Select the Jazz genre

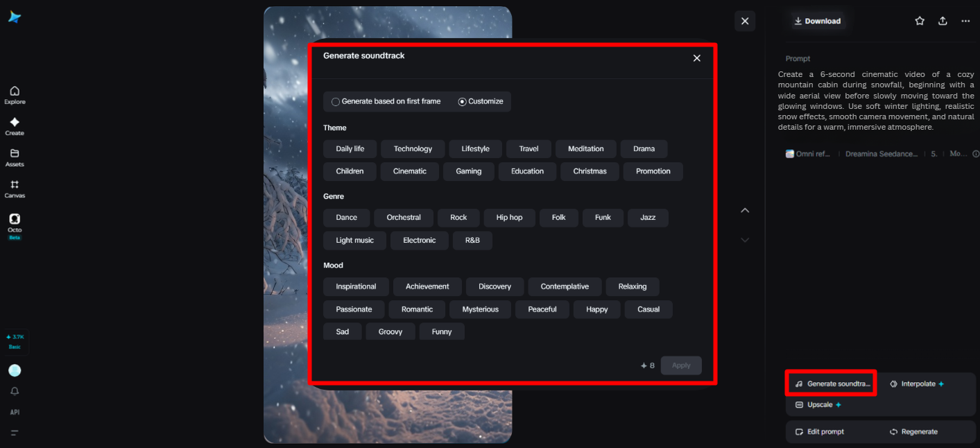click(648, 217)
